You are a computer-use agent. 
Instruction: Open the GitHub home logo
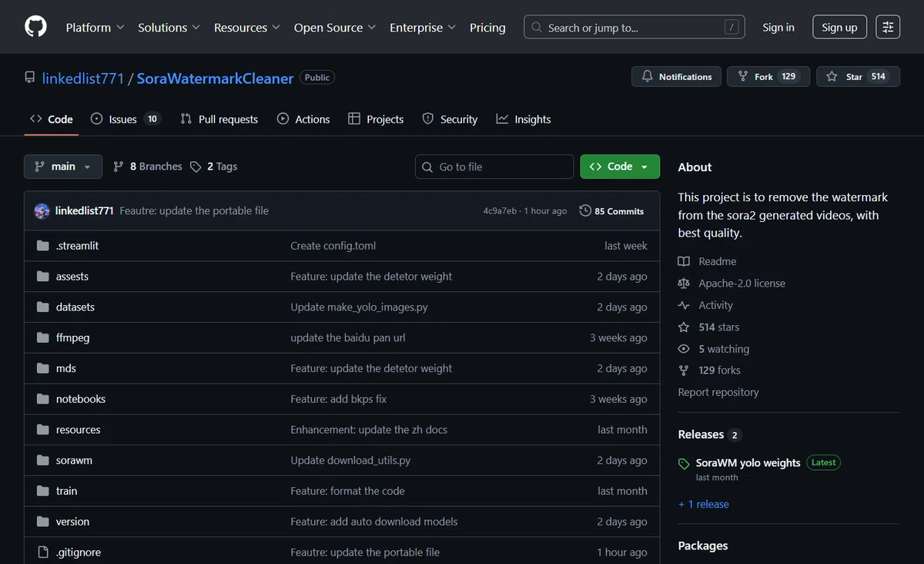35,27
